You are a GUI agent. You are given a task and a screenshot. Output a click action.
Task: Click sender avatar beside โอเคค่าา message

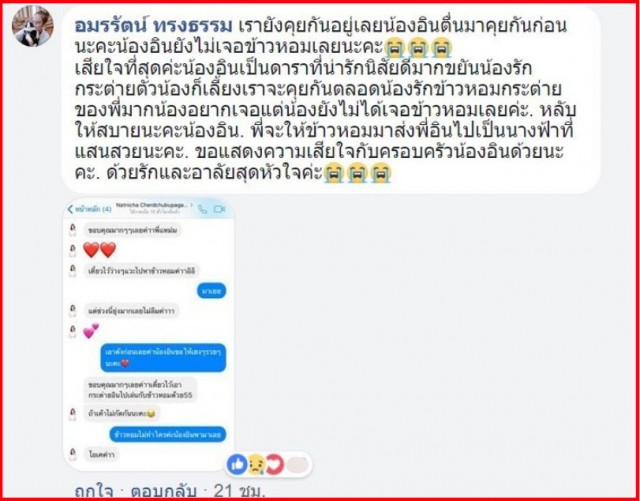[x=73, y=454]
